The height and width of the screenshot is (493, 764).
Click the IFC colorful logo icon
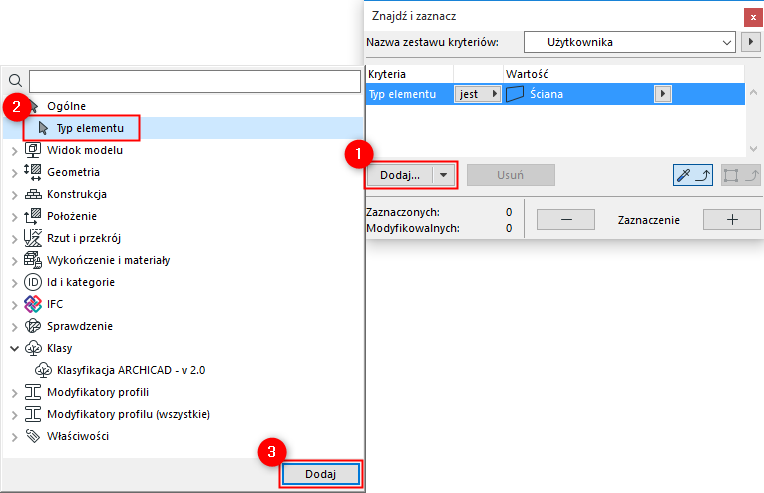(x=33, y=304)
